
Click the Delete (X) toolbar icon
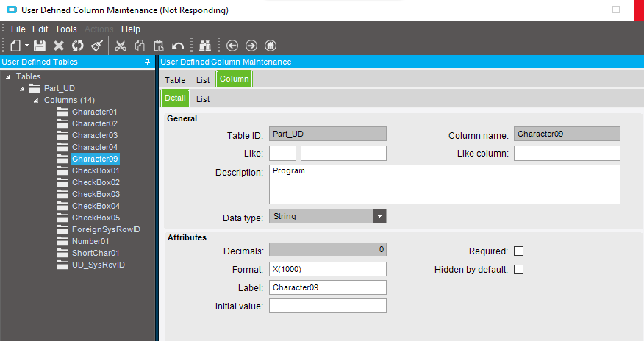[x=59, y=46]
